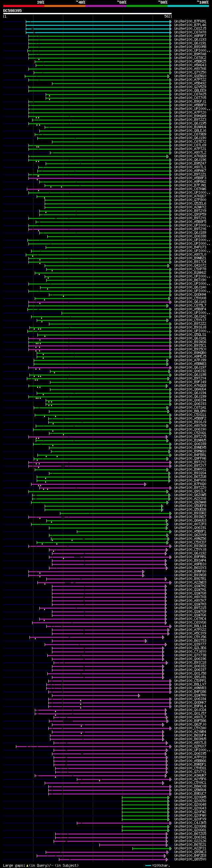This screenshot has height=868, width=212.
Task: Select hit label UniRef100_Q7F800
Action: (x=190, y=200)
